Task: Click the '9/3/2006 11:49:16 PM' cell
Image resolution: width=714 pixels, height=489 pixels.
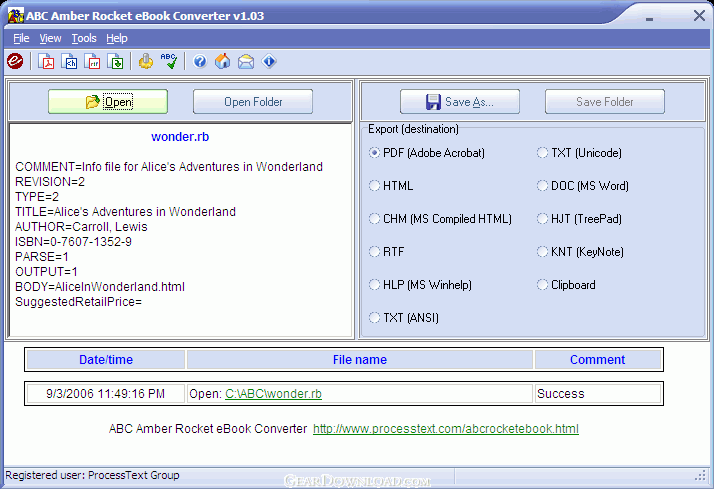Action: point(106,394)
